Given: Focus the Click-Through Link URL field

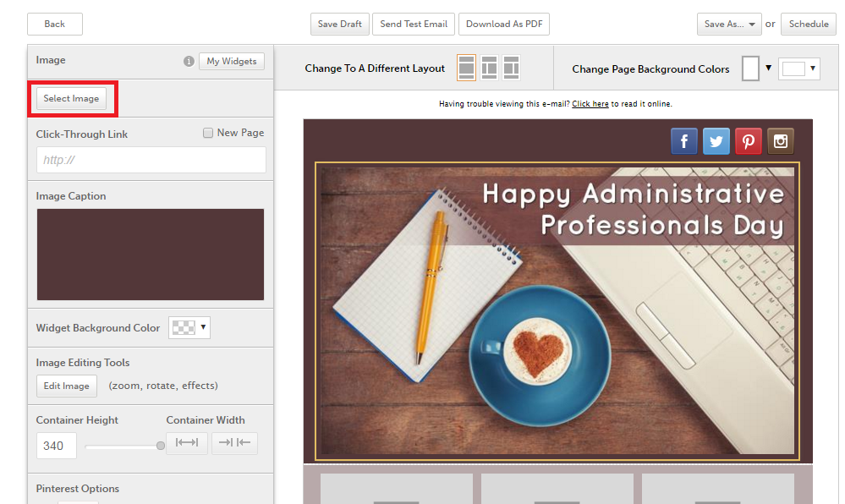Looking at the screenshot, I should [151, 160].
